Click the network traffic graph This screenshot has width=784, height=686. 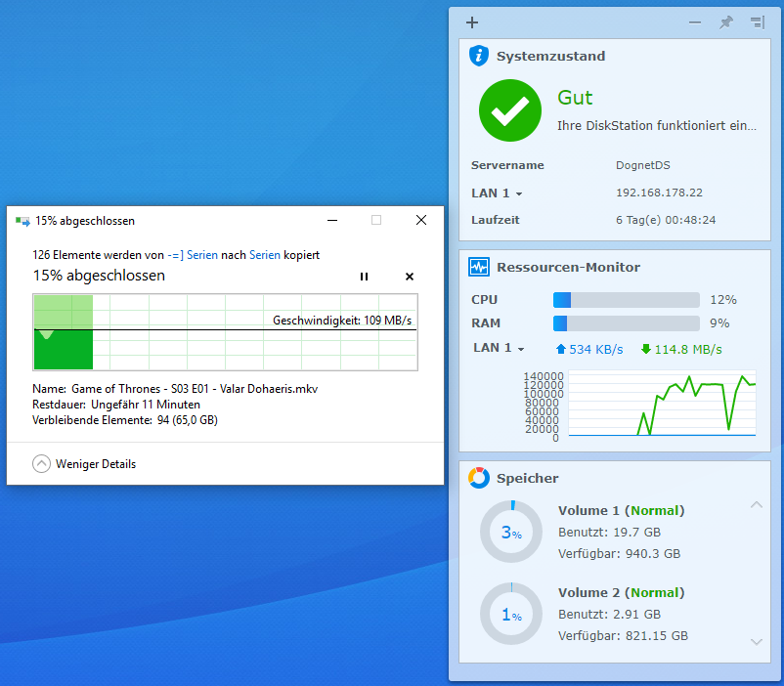pyautogui.click(x=662, y=404)
